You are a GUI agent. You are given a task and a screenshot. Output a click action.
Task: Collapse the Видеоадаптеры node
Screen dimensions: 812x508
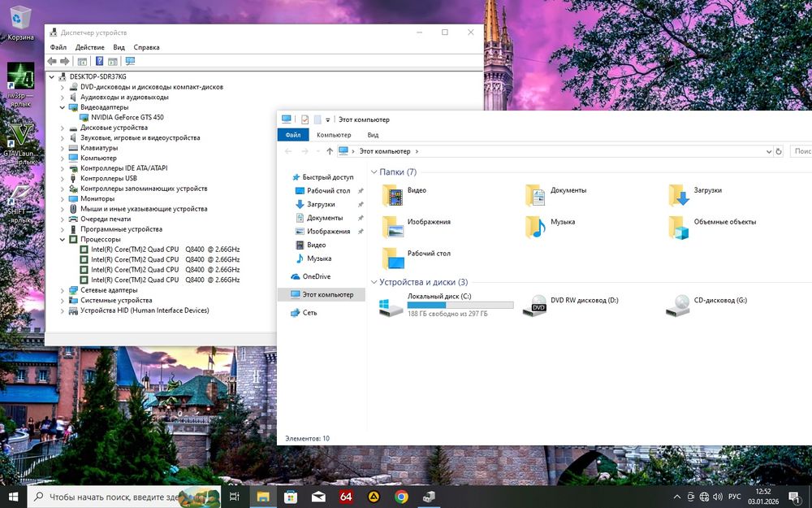click(63, 107)
